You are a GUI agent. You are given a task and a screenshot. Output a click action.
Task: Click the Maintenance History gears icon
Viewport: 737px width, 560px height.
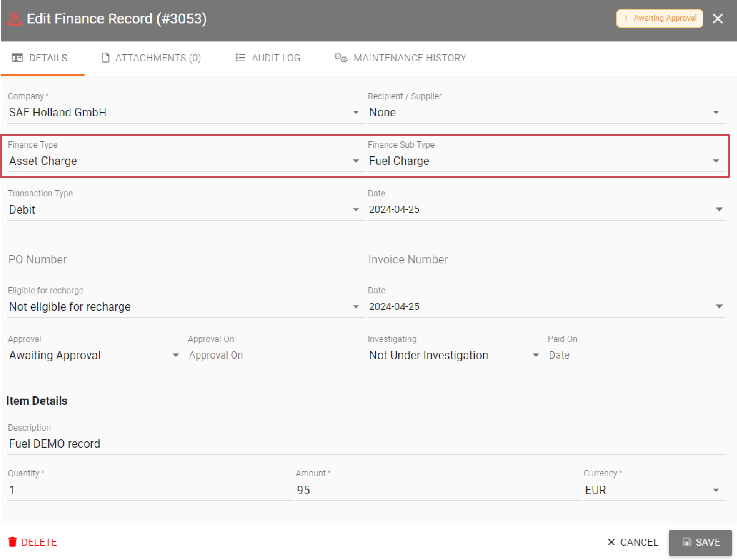(341, 58)
